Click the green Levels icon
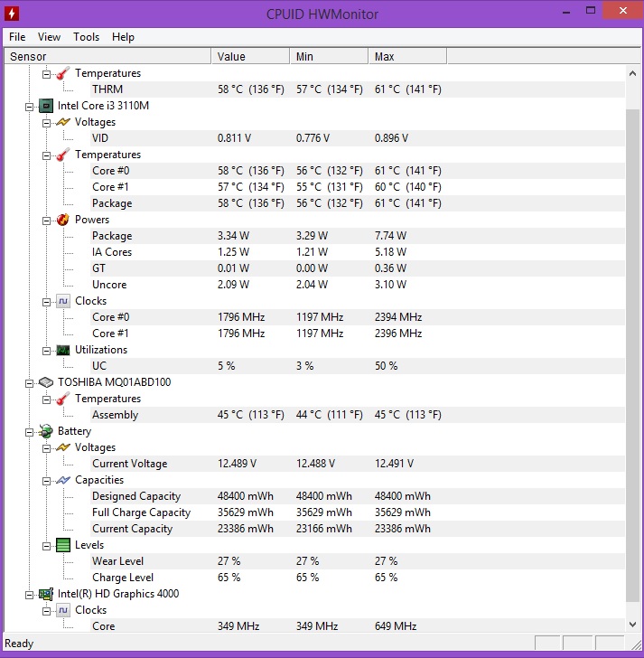644x658 pixels. (x=63, y=545)
